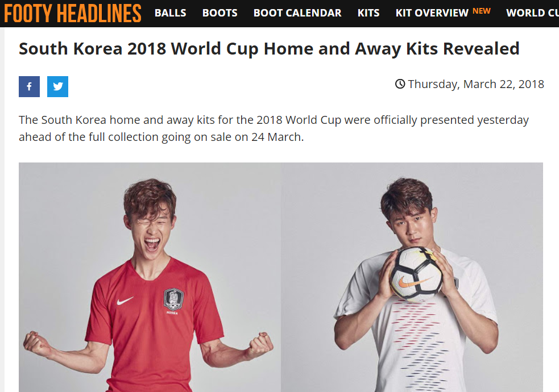This screenshot has width=559, height=392.
Task: Go to Boot Calendar section
Action: pyautogui.click(x=297, y=13)
